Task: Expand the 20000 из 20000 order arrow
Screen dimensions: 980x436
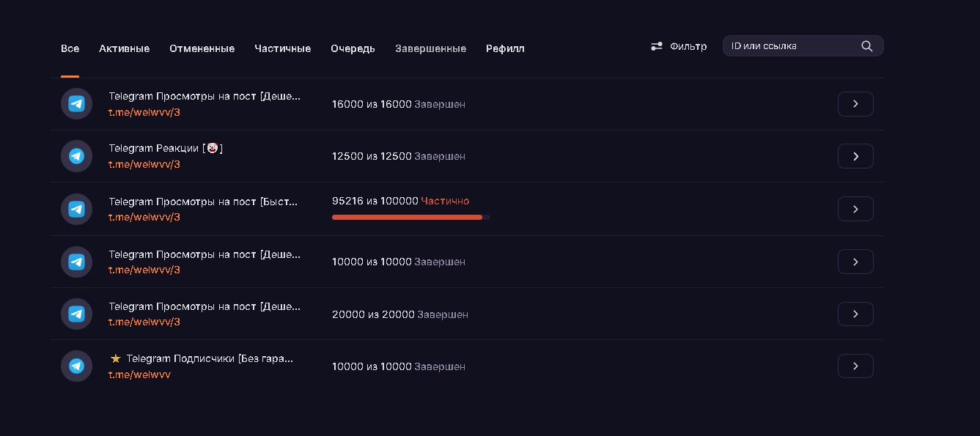Action: [855, 314]
